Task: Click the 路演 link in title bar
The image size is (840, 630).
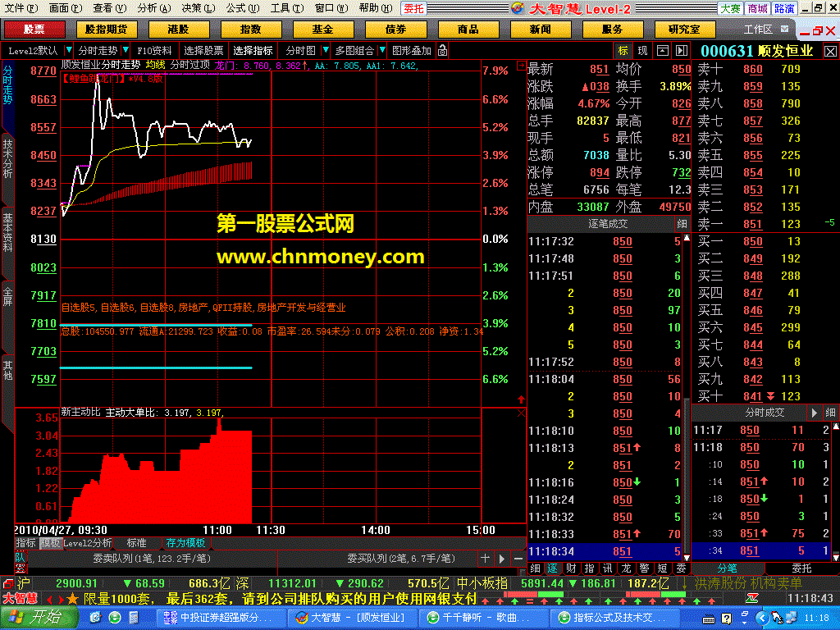Action: point(784,8)
